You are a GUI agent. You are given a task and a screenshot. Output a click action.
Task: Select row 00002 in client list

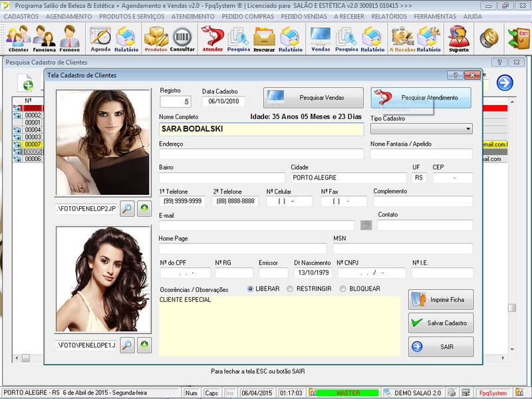(33, 115)
